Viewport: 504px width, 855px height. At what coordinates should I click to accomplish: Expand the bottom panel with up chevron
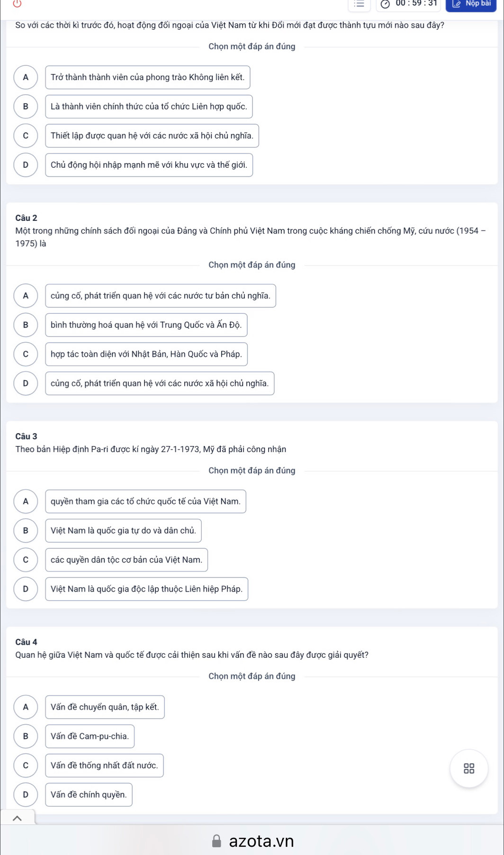click(17, 818)
